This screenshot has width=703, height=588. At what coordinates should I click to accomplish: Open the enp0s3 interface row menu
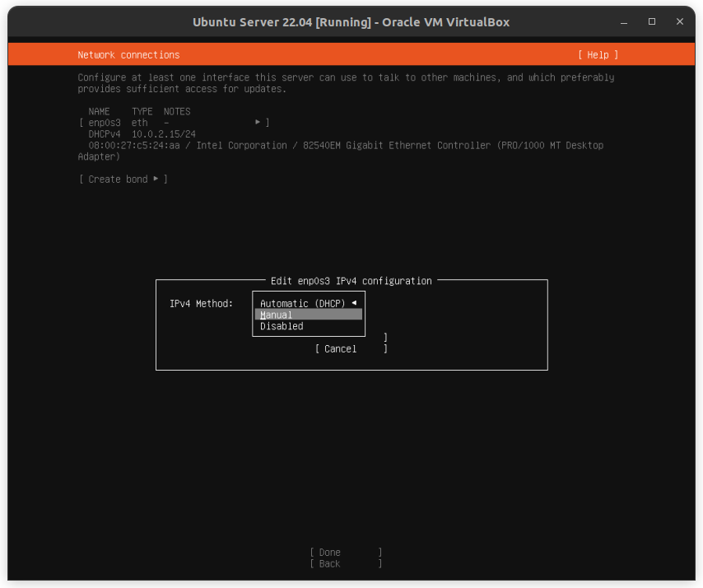click(175, 123)
